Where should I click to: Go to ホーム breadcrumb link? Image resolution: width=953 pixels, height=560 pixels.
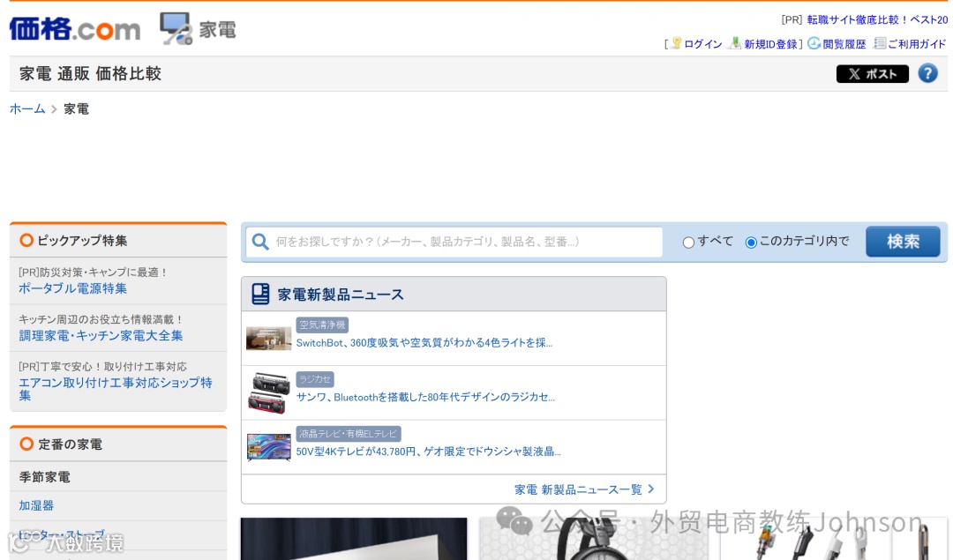(x=27, y=108)
